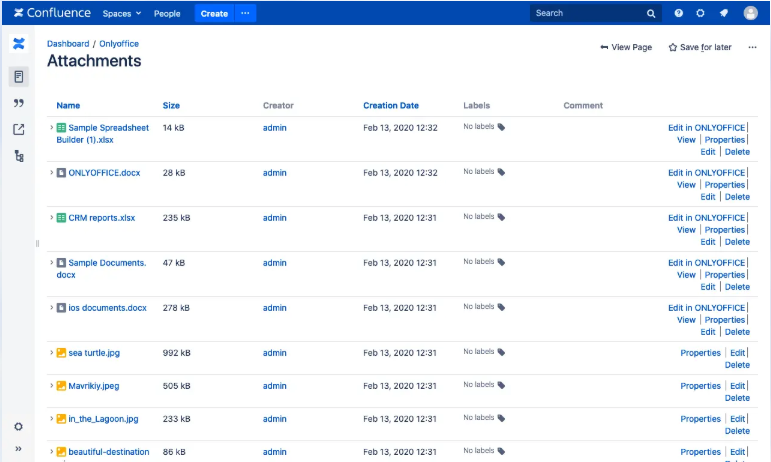Go to Dashboard breadcrumb
This screenshot has height=462, width=771.
tap(68, 44)
